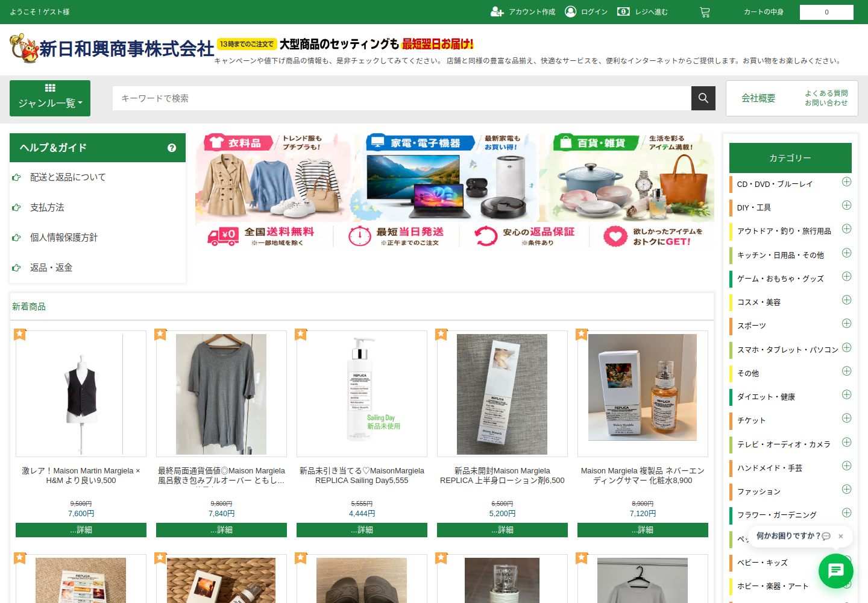Click pointing-hand icon beside 個人情報保護方針
The image size is (868, 603).
[x=16, y=238]
